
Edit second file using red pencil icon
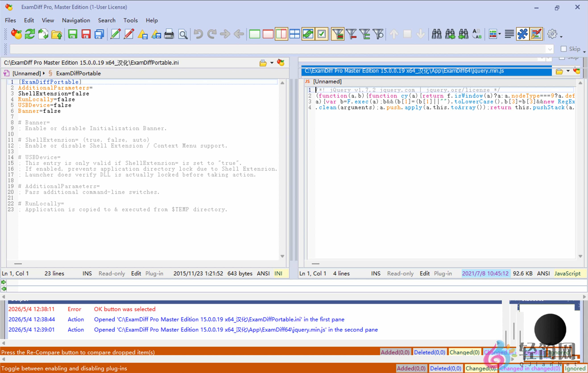129,34
